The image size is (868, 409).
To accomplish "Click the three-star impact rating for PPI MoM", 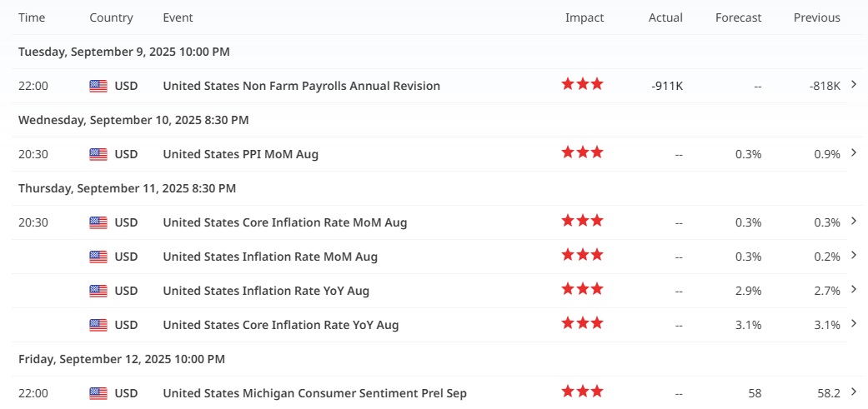I will click(582, 152).
